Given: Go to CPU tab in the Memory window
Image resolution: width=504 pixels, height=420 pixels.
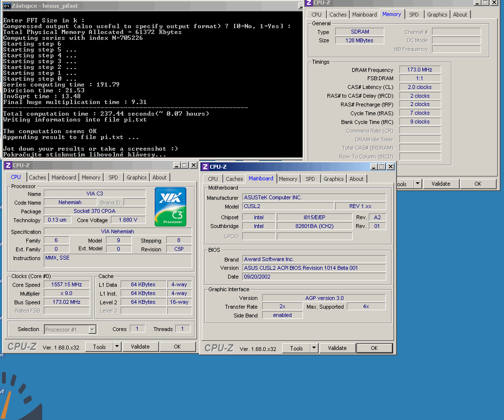Looking at the screenshot, I should coord(316,15).
